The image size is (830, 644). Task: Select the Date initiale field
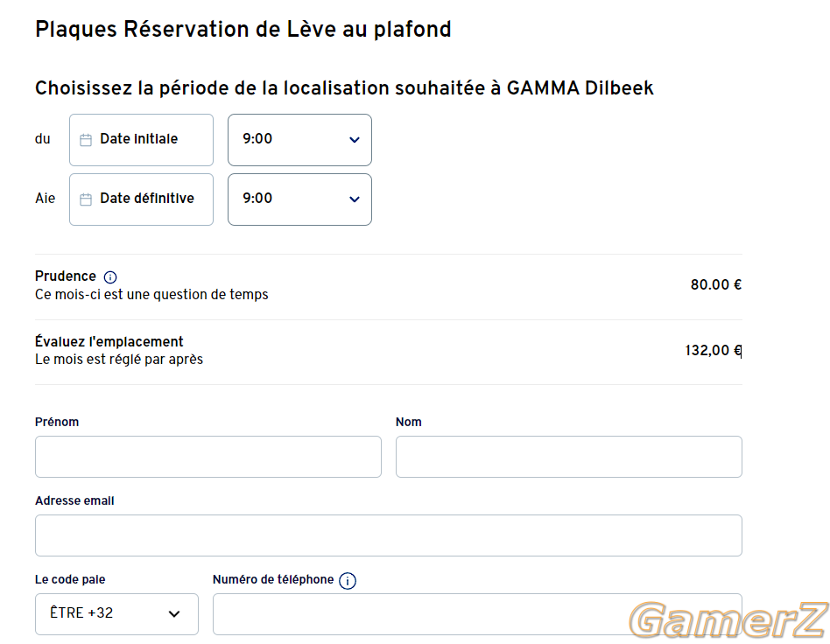141,140
